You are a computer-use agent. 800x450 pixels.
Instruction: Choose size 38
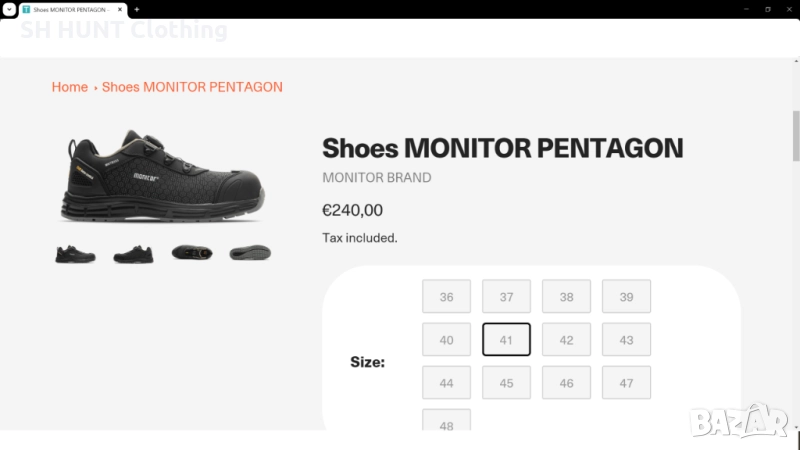coord(566,297)
